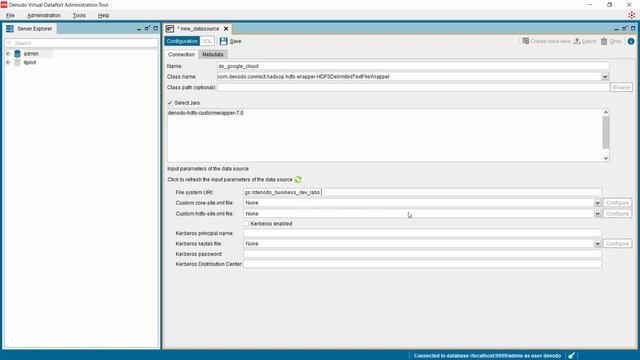The height and width of the screenshot is (360, 640).
Task: Open the Class name dropdown
Action: (604, 77)
